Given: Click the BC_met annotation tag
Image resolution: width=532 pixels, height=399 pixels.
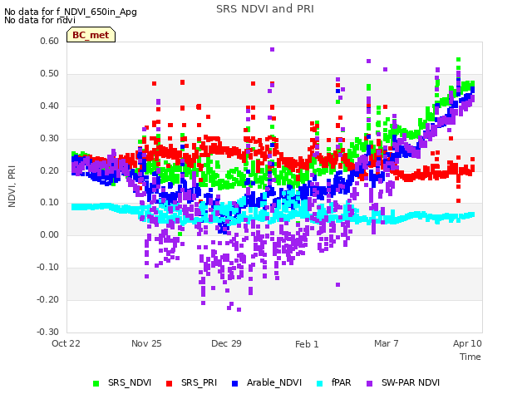Looking at the screenshot, I should click(x=91, y=35).
